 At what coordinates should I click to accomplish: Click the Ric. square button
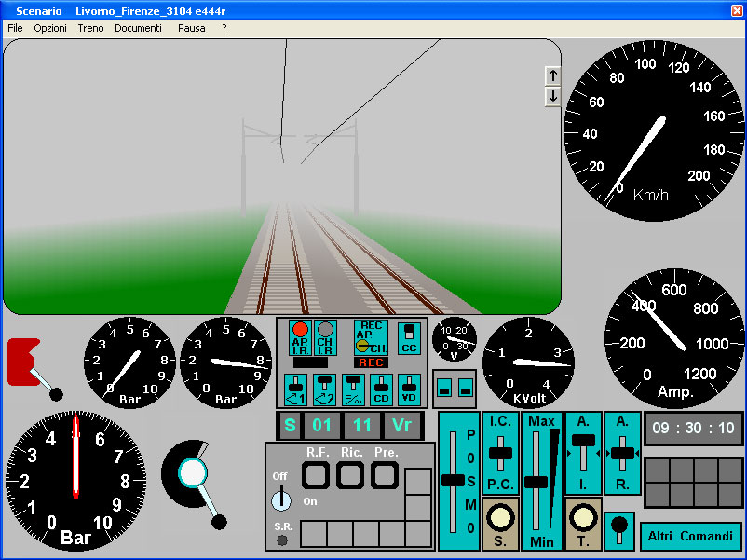(351, 475)
